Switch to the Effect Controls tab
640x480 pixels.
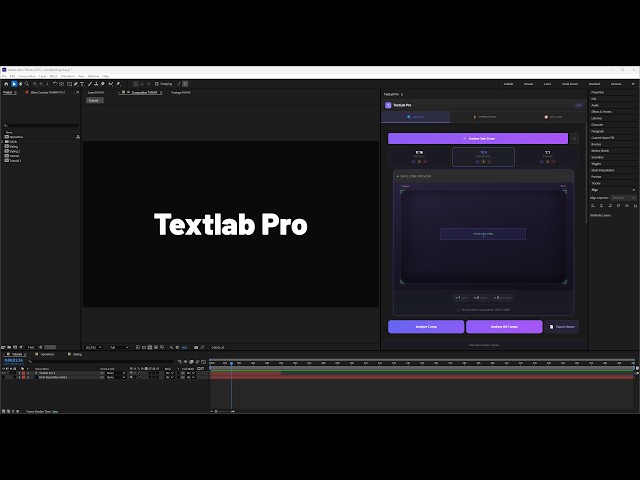[47, 93]
